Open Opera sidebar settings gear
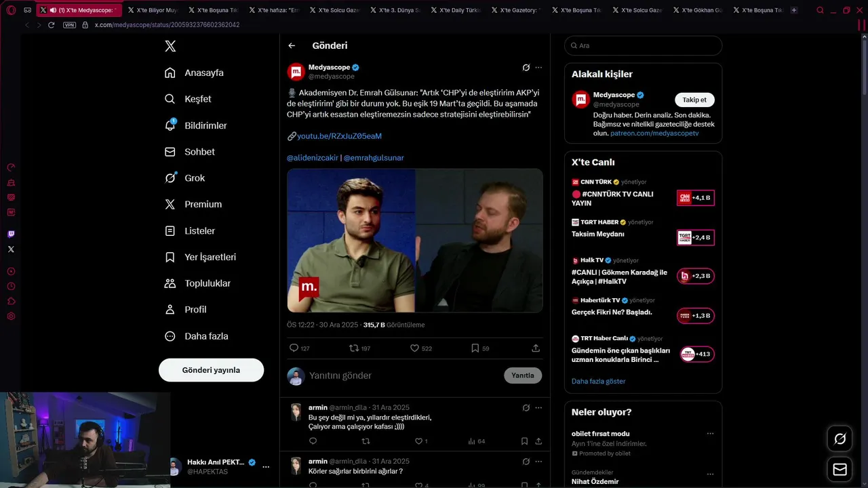The image size is (868, 488). [11, 317]
